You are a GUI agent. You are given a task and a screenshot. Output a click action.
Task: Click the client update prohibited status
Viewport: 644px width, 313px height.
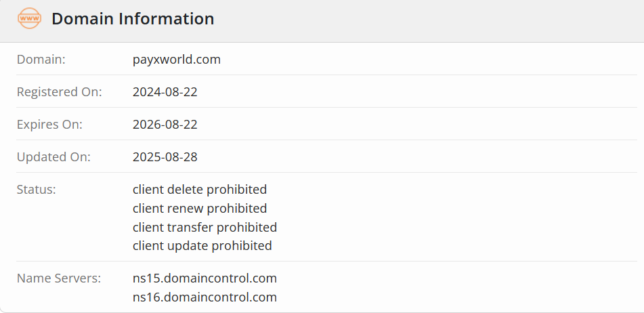pyautogui.click(x=202, y=246)
